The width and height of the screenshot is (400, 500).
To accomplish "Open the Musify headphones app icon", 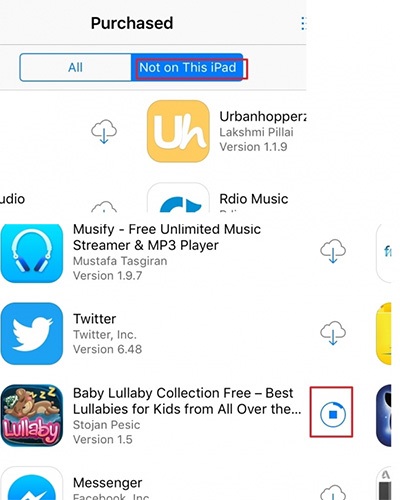I will (x=32, y=253).
